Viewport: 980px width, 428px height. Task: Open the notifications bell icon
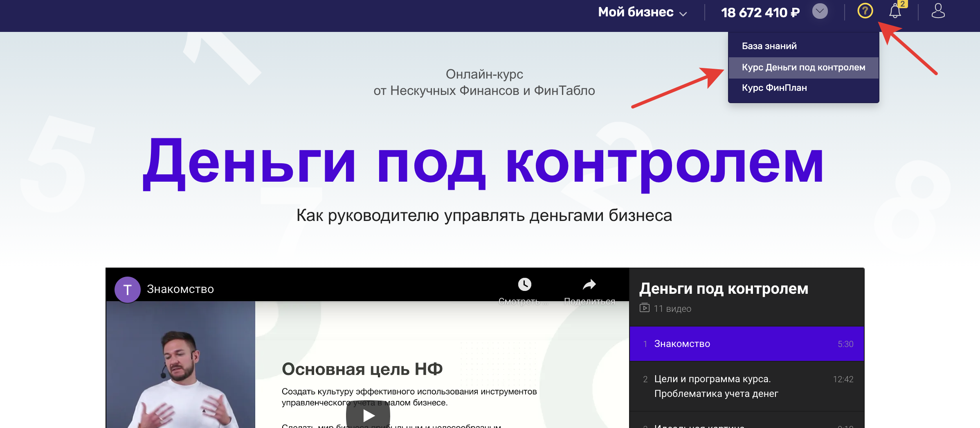[x=895, y=11]
